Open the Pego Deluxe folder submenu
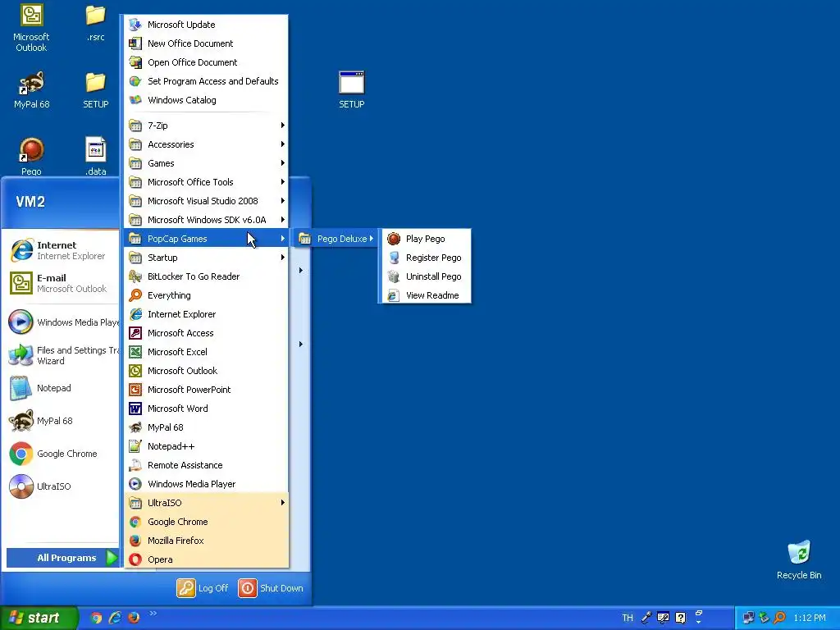The height and width of the screenshot is (630, 840). click(336, 239)
